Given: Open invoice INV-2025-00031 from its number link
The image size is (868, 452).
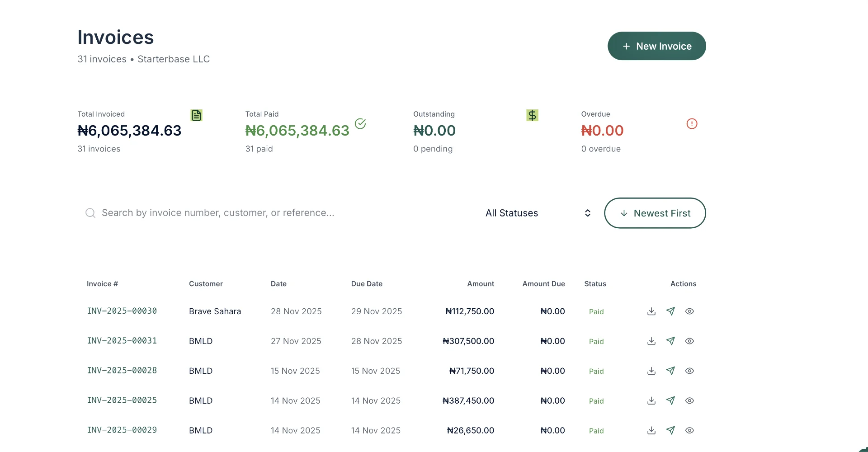Looking at the screenshot, I should pyautogui.click(x=122, y=341).
